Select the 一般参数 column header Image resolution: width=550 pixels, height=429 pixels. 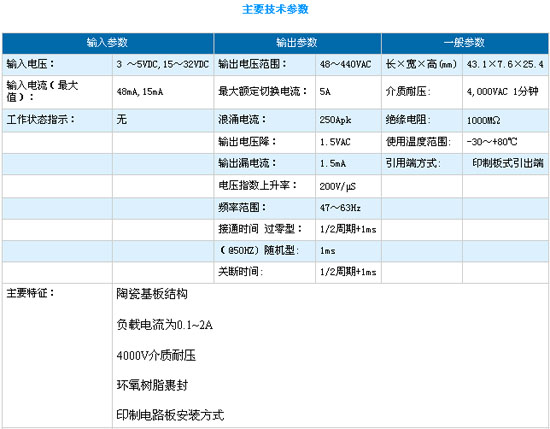point(464,43)
